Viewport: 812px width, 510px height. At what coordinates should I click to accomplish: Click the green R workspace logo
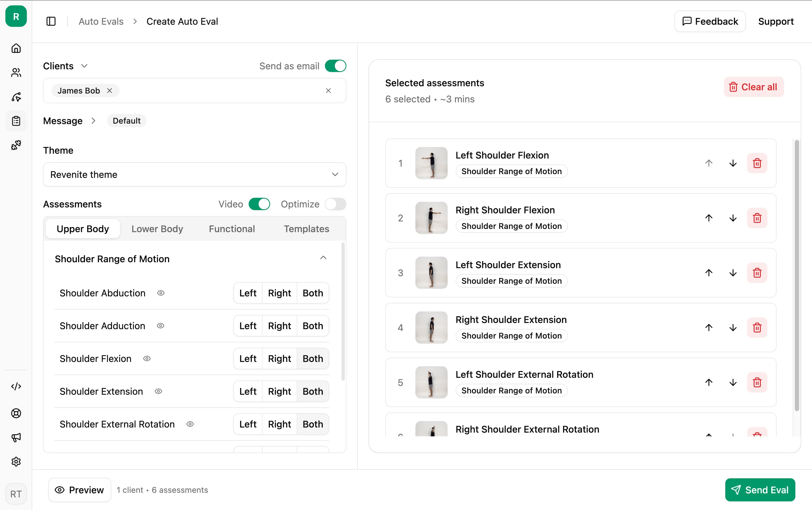point(16,16)
